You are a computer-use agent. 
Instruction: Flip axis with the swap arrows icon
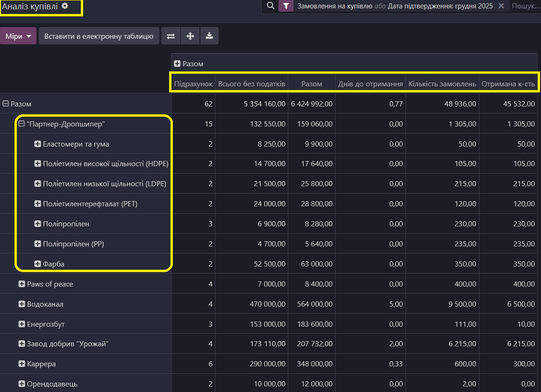pos(171,36)
